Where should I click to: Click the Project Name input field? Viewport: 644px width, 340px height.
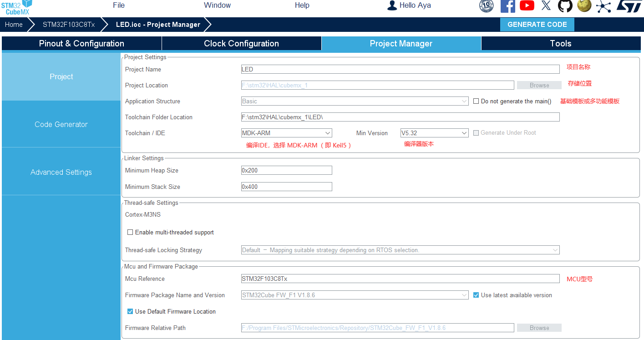click(x=400, y=69)
